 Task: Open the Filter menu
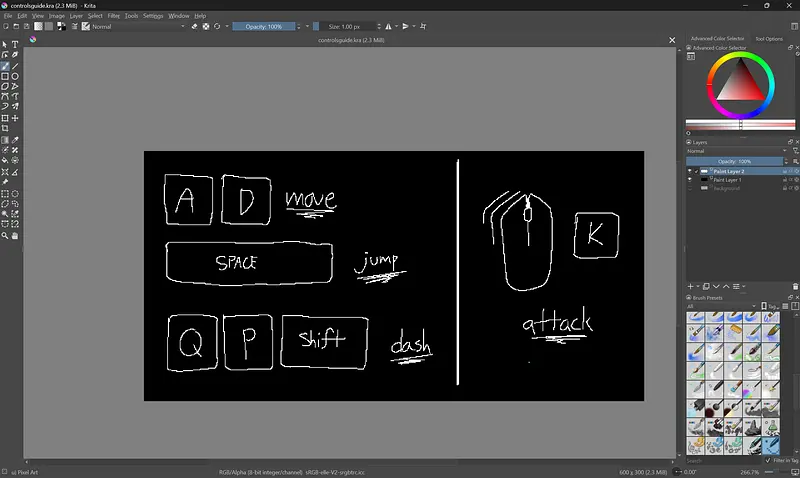click(113, 16)
